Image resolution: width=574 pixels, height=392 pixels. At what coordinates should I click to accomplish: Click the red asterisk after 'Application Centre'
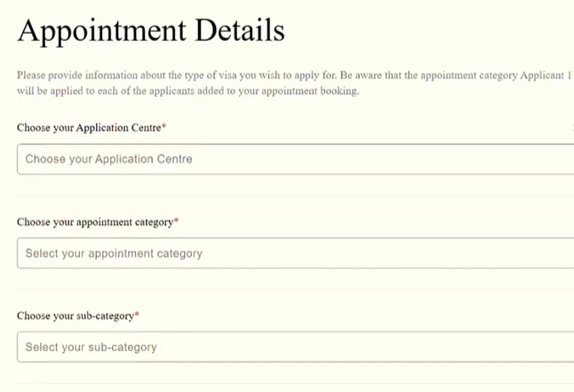pos(164,127)
